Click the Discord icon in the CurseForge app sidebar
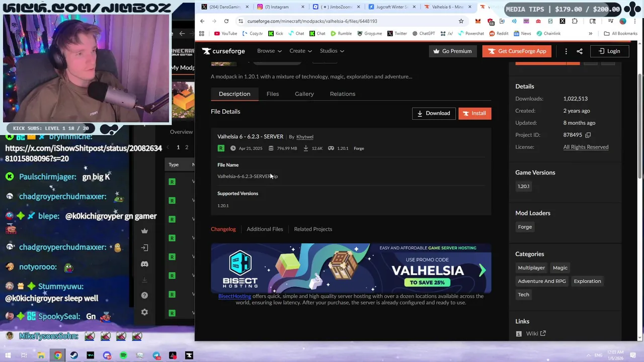Image resolution: width=644 pixels, height=362 pixels. (144, 264)
